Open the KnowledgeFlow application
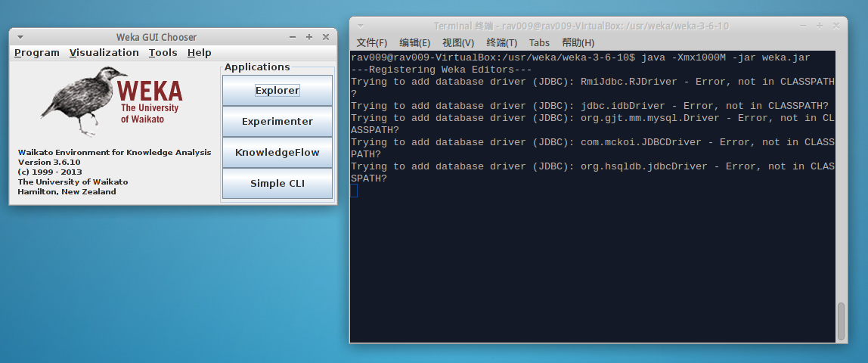This screenshot has height=363, width=868. [277, 152]
